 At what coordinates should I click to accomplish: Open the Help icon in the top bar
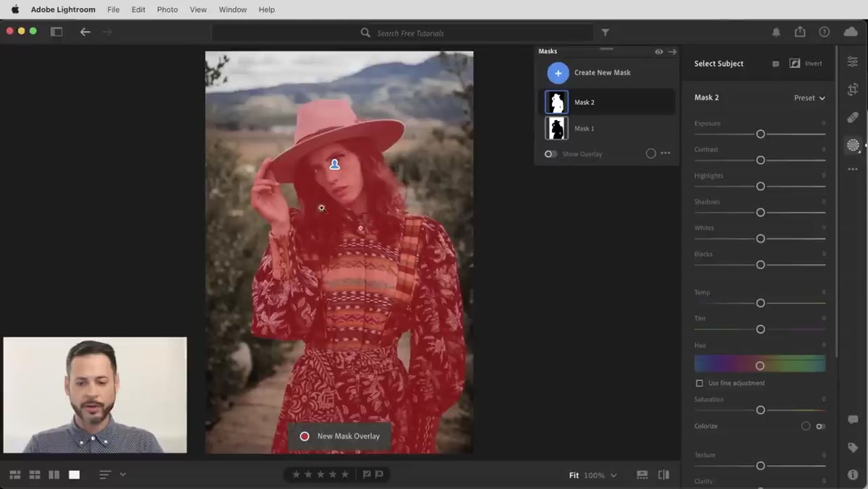(x=824, y=32)
